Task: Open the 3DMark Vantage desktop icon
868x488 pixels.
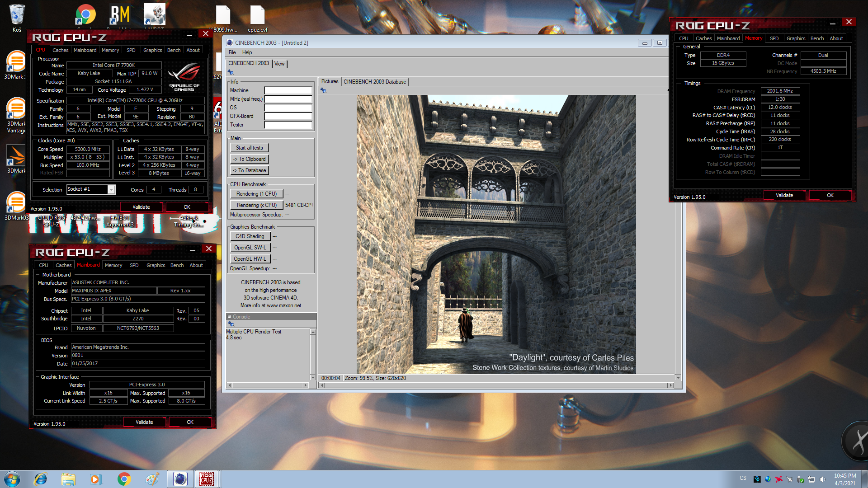Action: coord(16,115)
